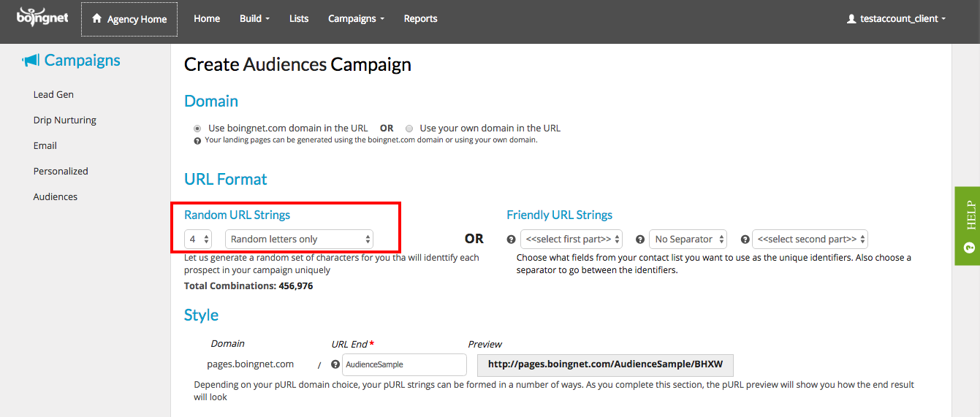Click the Random URL Strings heading

coord(238,215)
